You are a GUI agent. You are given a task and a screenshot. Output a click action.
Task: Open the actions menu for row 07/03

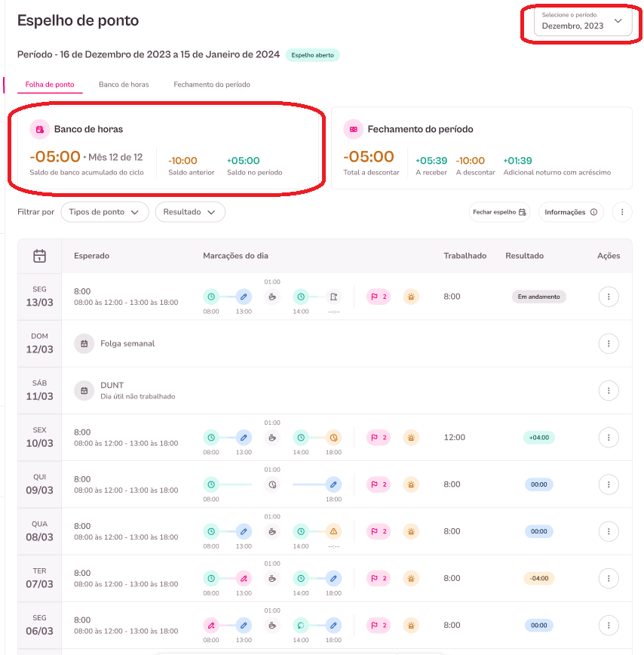[609, 578]
